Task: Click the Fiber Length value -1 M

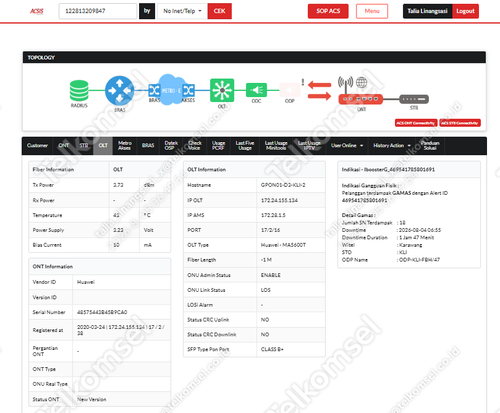Action: 266,260
